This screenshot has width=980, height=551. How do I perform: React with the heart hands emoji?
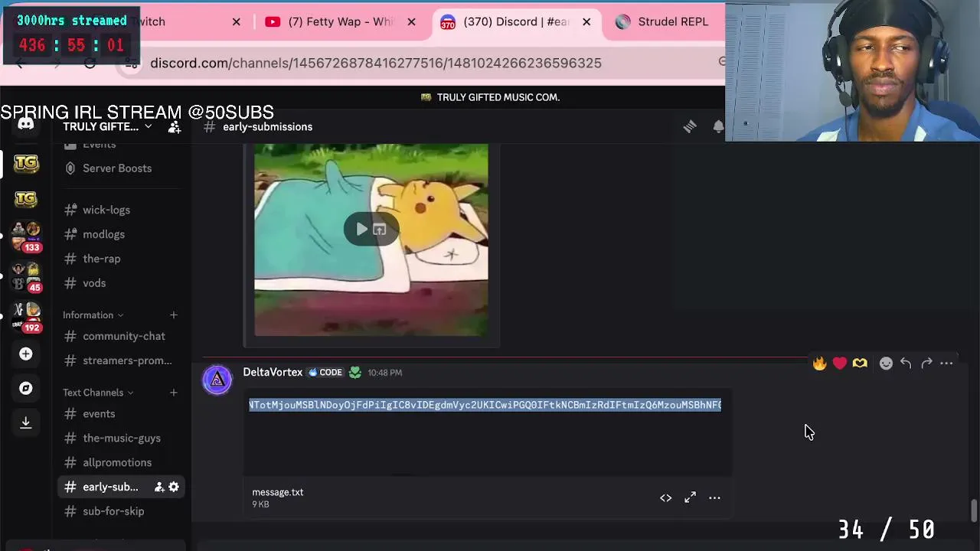860,364
